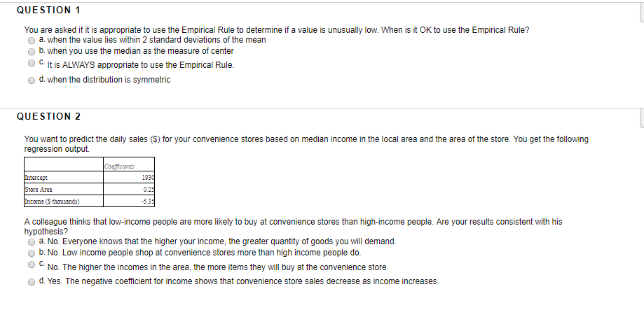Click the Store Area row label

[39, 190]
